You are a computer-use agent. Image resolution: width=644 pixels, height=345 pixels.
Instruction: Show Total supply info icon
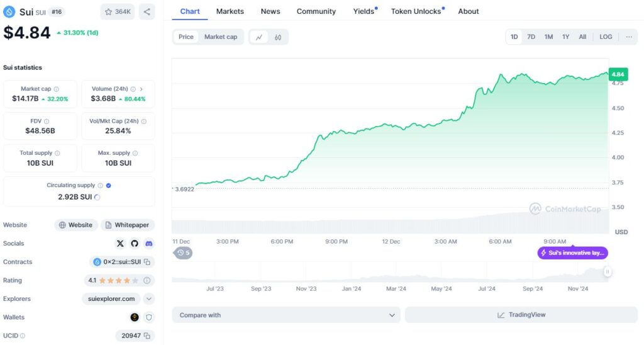57,153
